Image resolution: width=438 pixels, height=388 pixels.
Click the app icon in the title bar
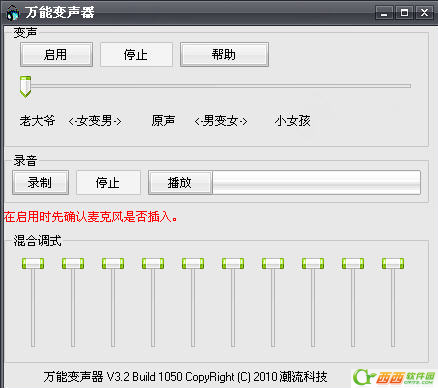13,13
